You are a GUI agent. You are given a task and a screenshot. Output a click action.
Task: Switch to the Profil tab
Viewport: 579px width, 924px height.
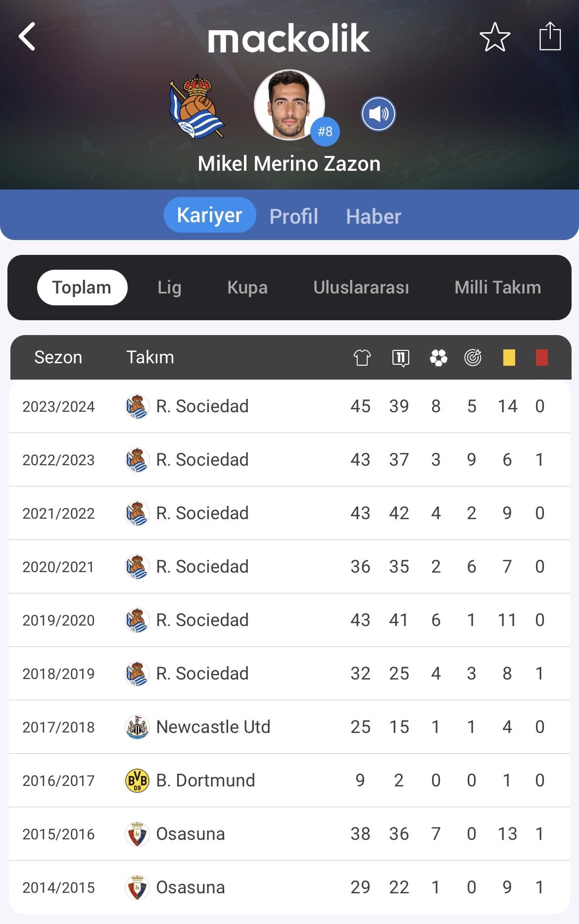(294, 216)
